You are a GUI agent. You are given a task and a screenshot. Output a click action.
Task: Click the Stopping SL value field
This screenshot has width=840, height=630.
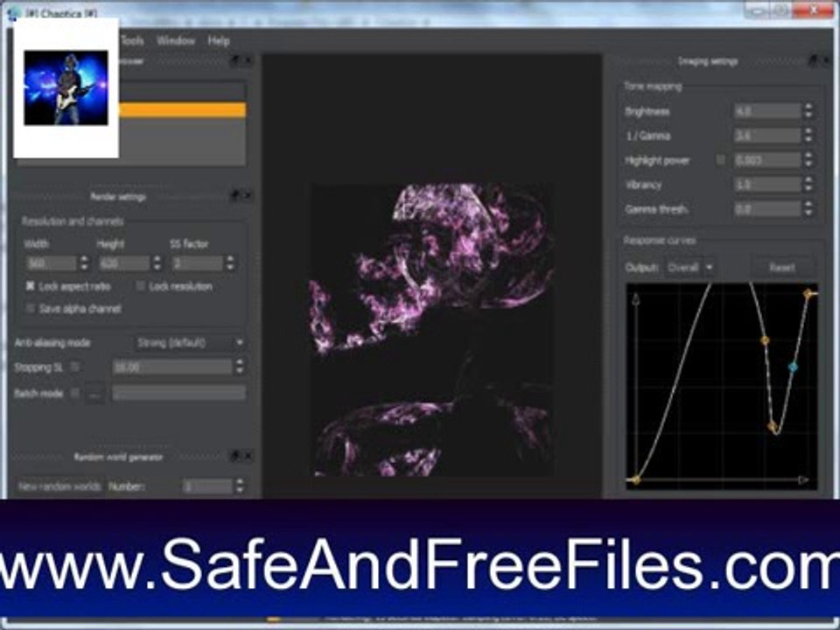pos(172,367)
